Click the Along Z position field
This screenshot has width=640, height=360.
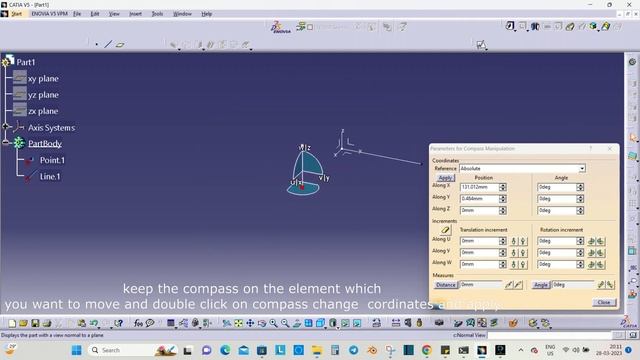point(479,210)
